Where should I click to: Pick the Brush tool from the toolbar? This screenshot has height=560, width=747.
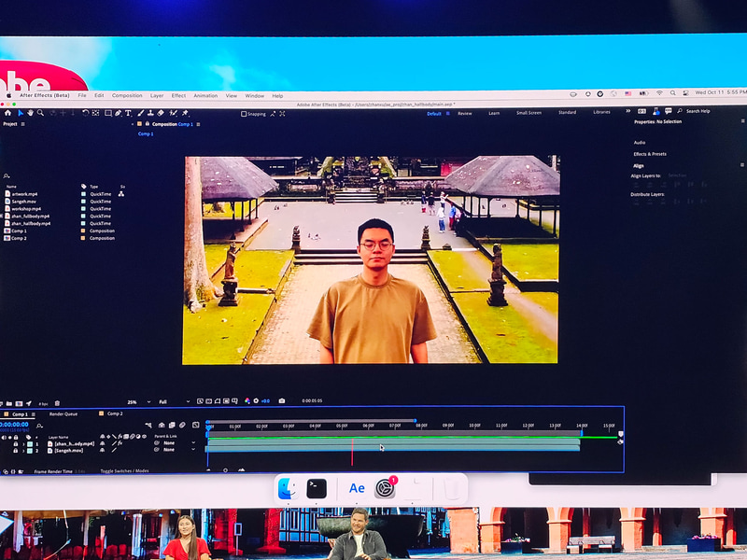[x=140, y=114]
